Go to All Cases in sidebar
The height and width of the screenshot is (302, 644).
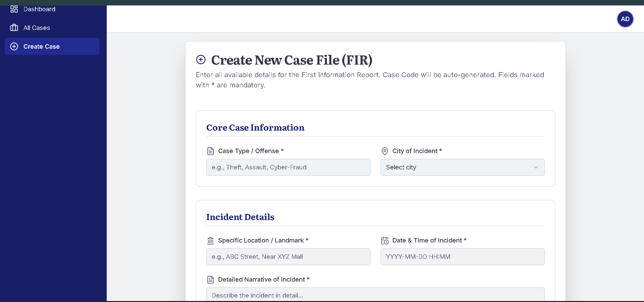tap(52, 28)
